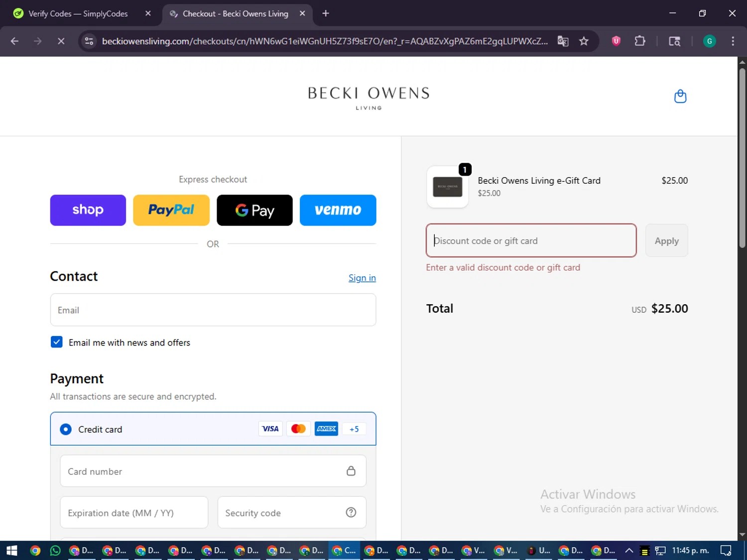Screen dimensions: 747x560
Task: Open a new browser tab
Action: pos(326,13)
